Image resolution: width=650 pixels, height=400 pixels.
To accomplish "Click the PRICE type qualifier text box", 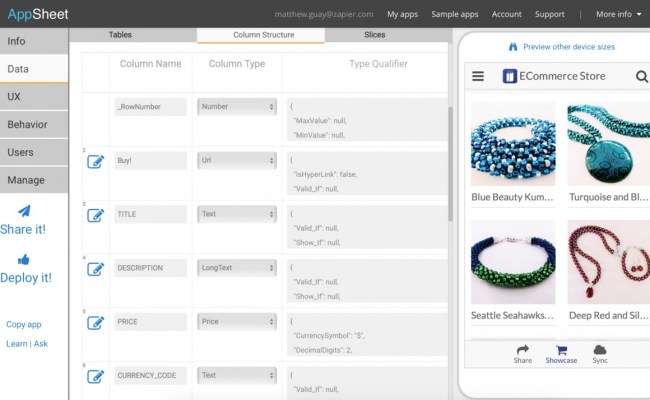I will point(367,335).
